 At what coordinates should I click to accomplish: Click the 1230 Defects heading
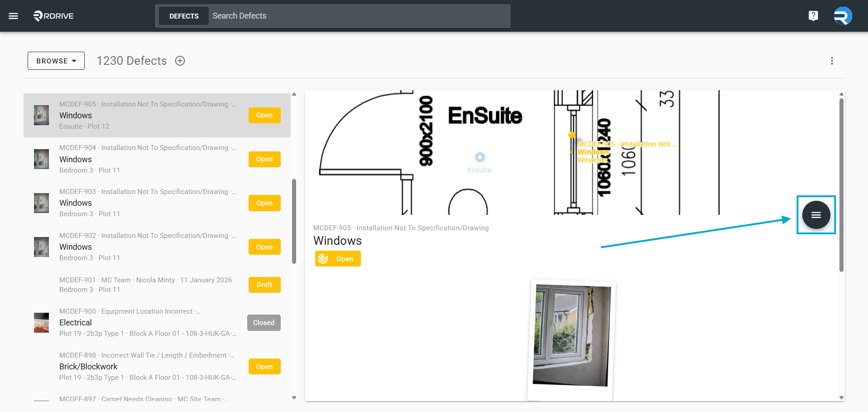pyautogui.click(x=132, y=61)
